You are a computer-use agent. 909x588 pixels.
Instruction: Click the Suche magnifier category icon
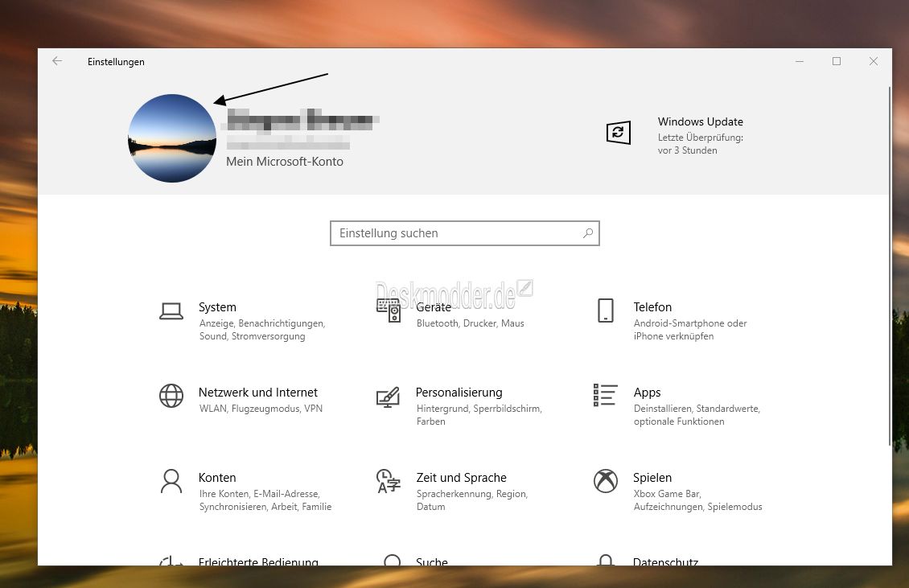click(x=392, y=560)
